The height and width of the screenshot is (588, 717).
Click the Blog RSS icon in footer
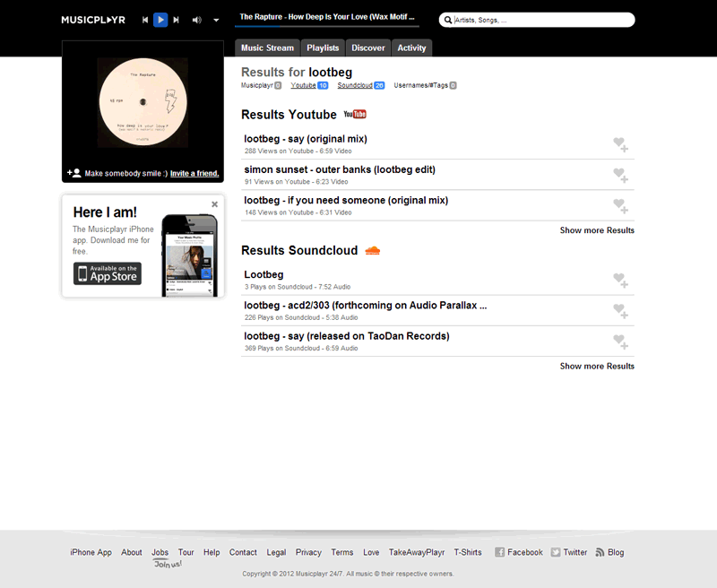pyautogui.click(x=600, y=552)
